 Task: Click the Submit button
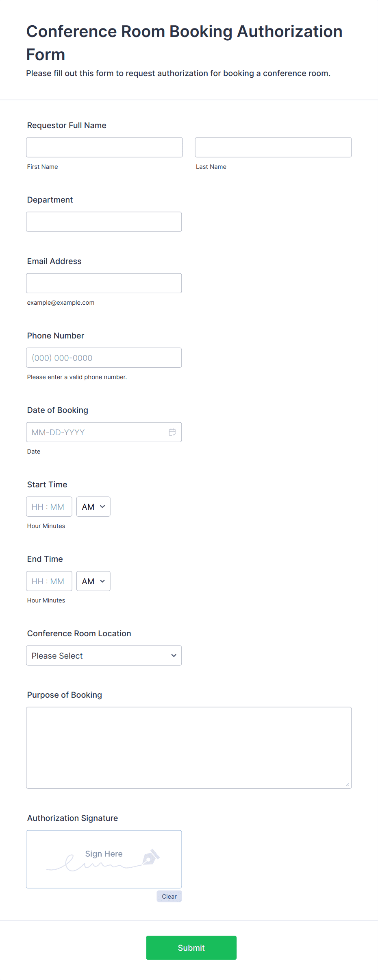click(x=191, y=947)
